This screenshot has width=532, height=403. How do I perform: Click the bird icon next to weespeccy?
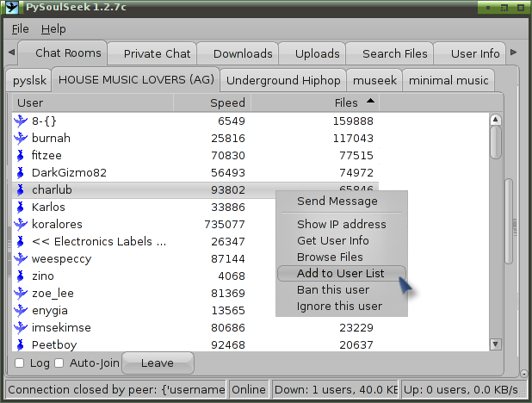pyautogui.click(x=21, y=258)
